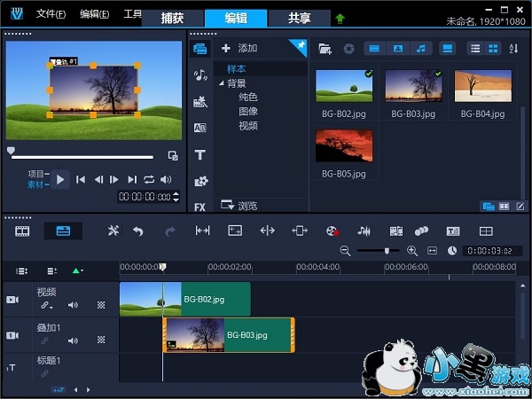Click the 文件(F) menu
This screenshot has width=532, height=399.
tap(51, 14)
